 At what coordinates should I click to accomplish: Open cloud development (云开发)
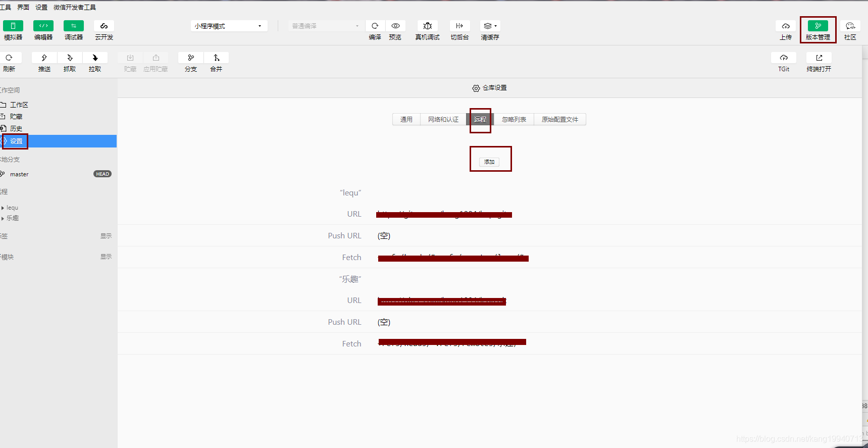pos(104,26)
